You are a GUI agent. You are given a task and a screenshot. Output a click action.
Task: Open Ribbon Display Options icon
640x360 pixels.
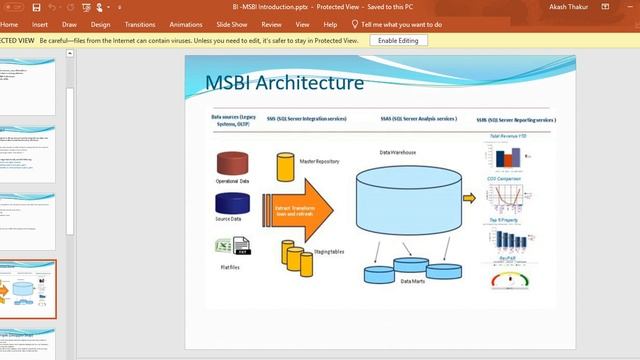click(605, 7)
